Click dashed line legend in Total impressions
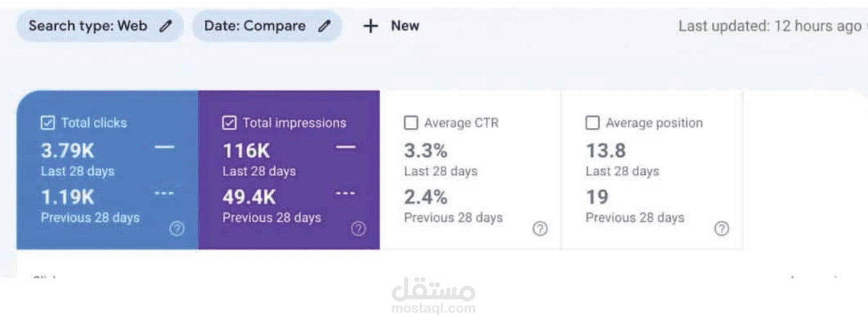868x322 pixels. [x=346, y=193]
